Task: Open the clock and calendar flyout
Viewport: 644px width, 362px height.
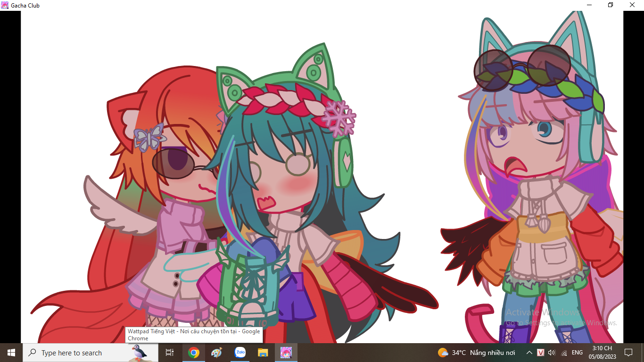Action: [x=602, y=353]
